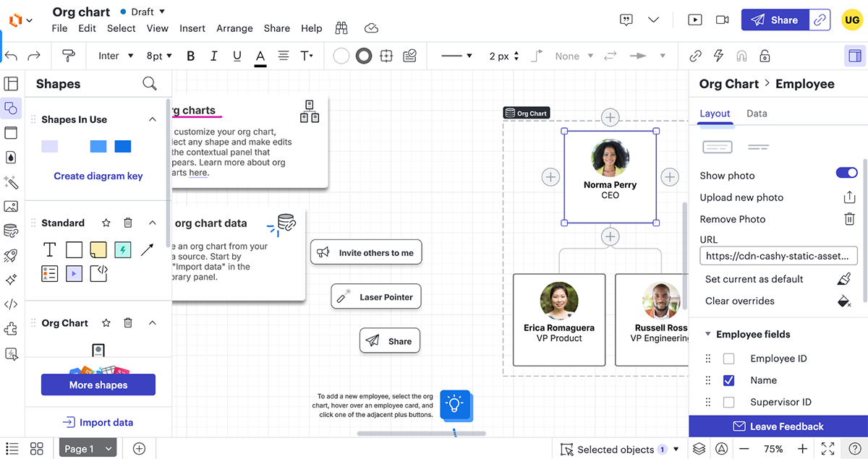This screenshot has height=459, width=868.
Task: Click the Upload new photo icon
Action: click(850, 197)
